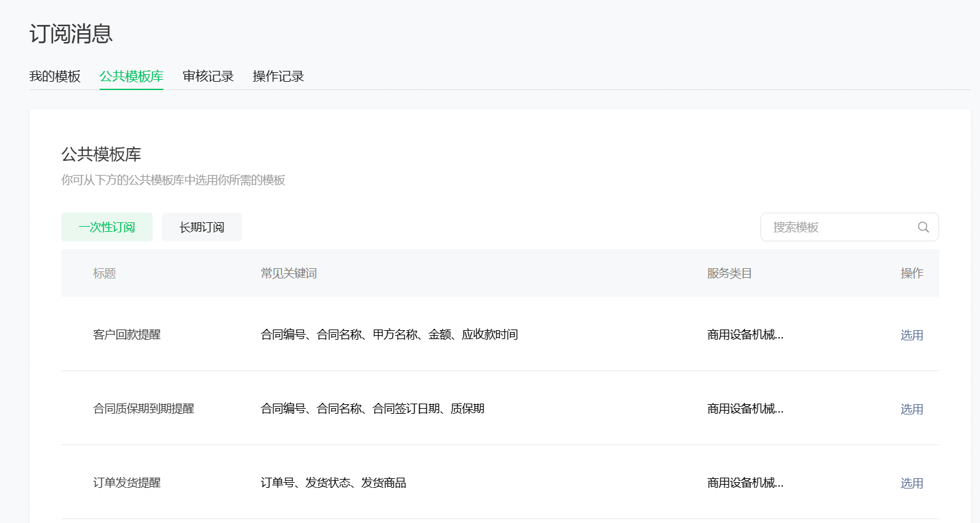Click the 服务类目 column header
980x523 pixels.
[729, 273]
